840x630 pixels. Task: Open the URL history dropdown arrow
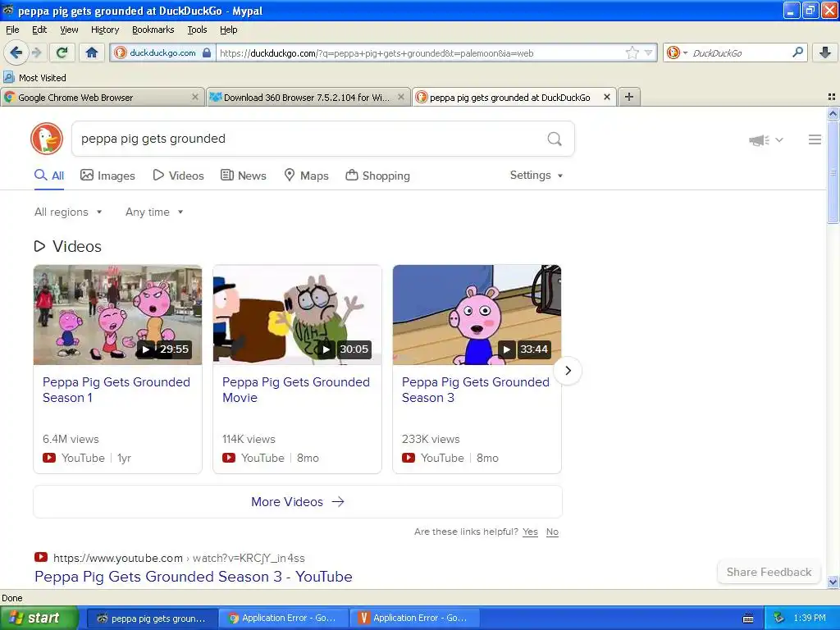coord(649,52)
